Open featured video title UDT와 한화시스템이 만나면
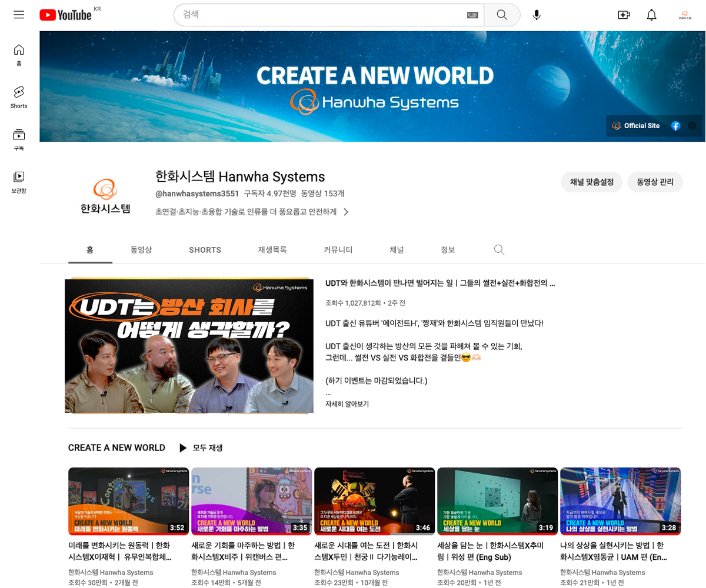Image resolution: width=706 pixels, height=588 pixels. click(440, 283)
